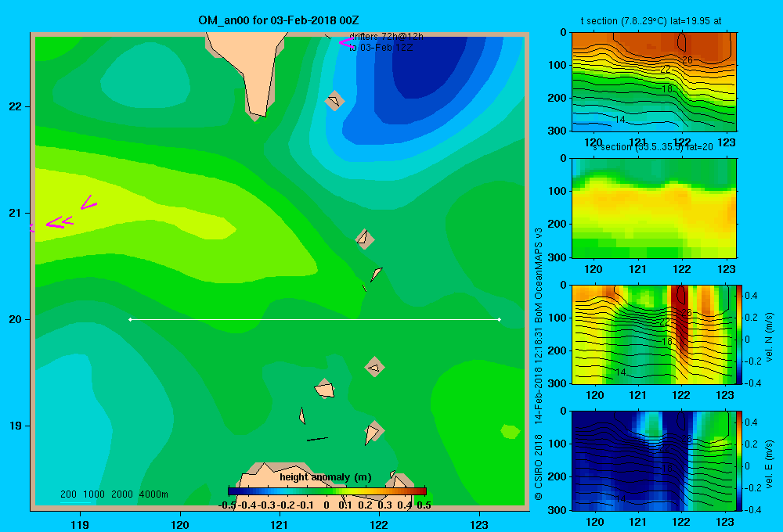Click latitude label 22 on the main map axis

coord(15,107)
